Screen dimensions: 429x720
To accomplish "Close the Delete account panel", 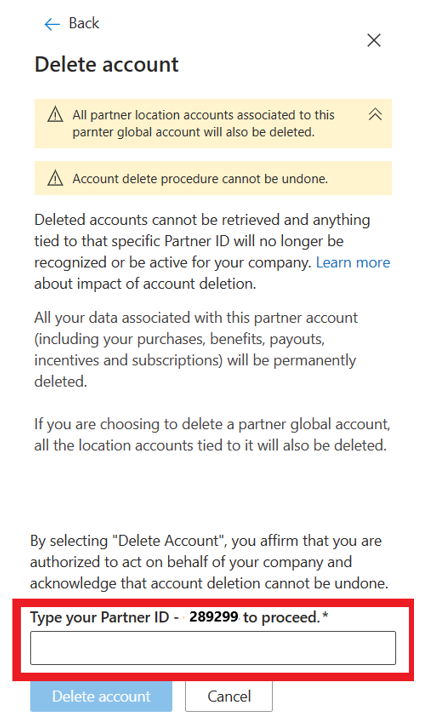I will pyautogui.click(x=374, y=40).
